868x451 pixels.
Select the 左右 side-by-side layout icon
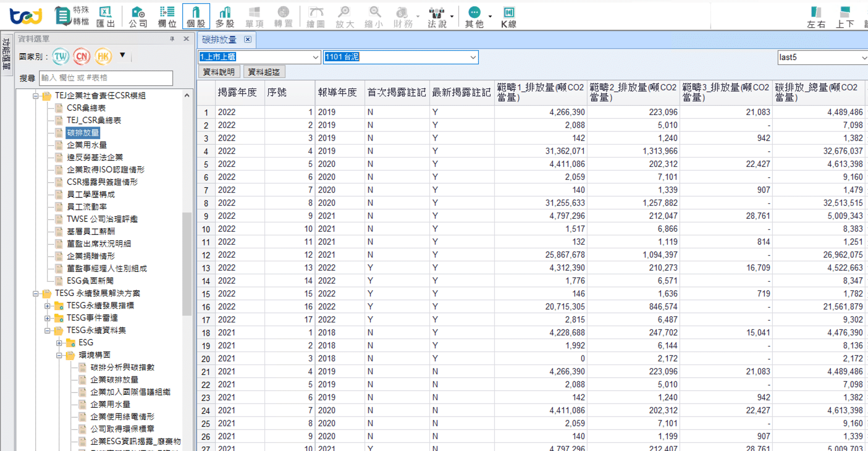click(816, 17)
